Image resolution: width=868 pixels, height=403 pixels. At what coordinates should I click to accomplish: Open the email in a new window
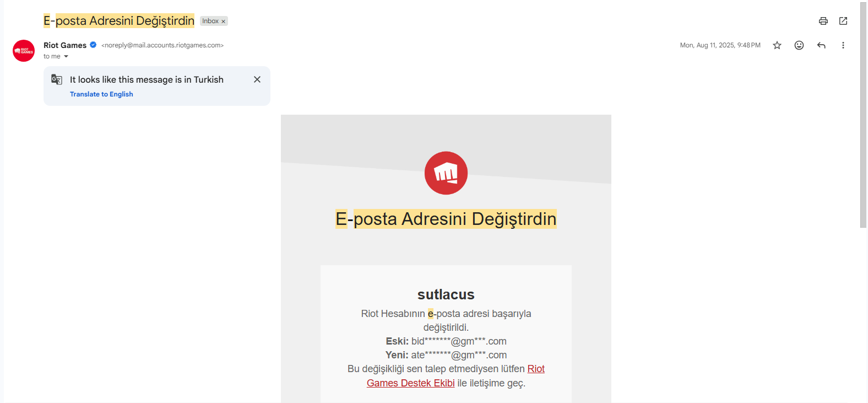tap(843, 21)
